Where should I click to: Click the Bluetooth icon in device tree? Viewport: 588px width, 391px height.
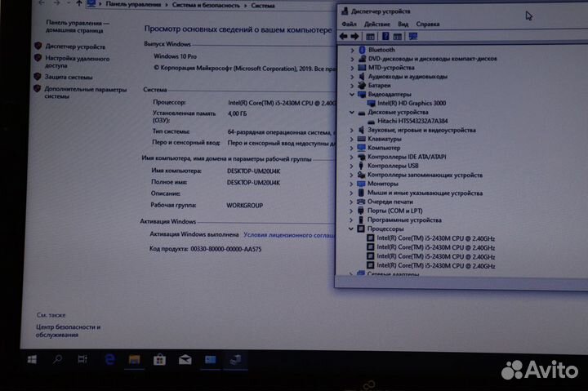click(x=362, y=50)
